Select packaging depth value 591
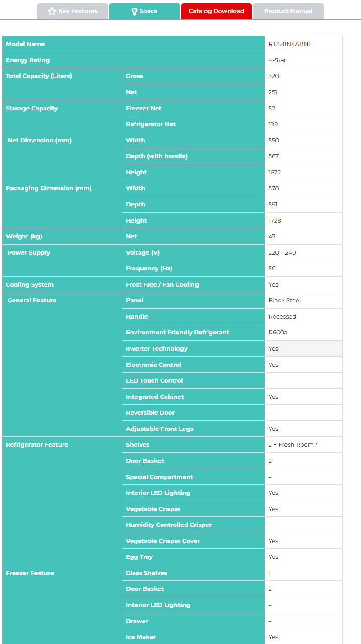The width and height of the screenshot is (361, 644). coord(273,205)
